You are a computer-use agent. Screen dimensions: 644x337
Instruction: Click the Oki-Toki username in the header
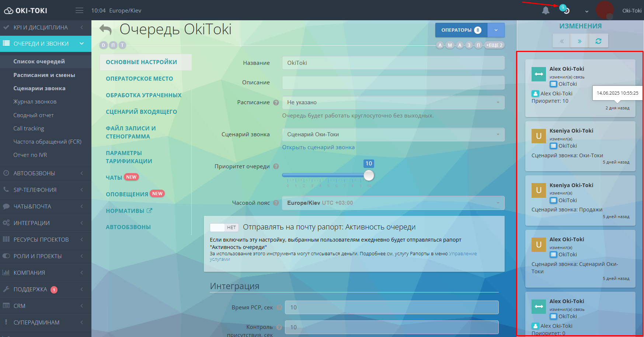632,11
